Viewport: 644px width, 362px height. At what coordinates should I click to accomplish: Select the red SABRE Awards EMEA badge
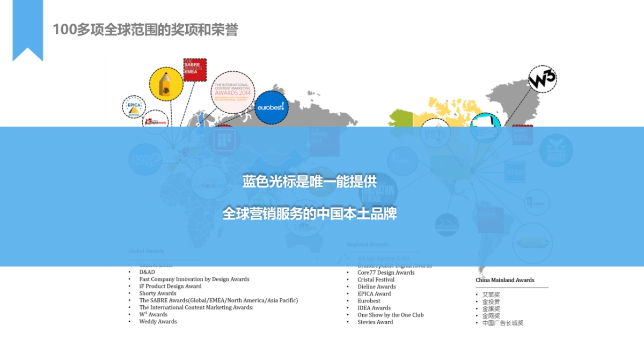(x=195, y=70)
